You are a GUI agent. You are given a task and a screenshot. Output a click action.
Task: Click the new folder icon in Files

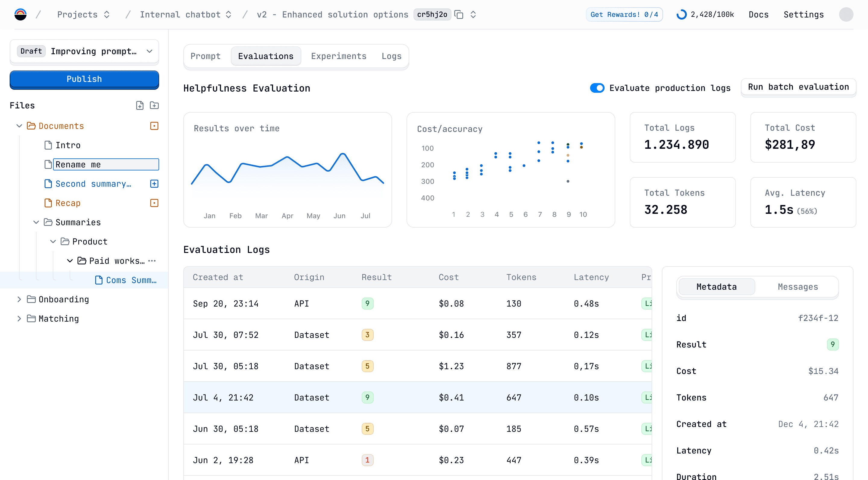(154, 105)
